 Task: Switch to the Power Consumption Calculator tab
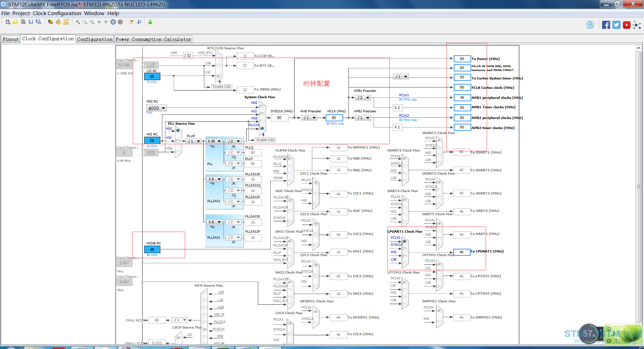tap(153, 39)
